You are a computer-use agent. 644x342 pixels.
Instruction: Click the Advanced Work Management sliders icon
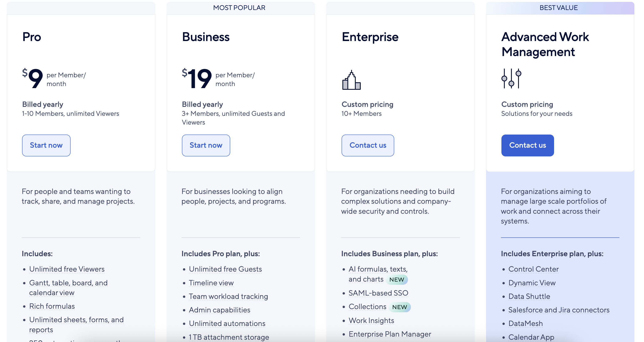(x=511, y=79)
